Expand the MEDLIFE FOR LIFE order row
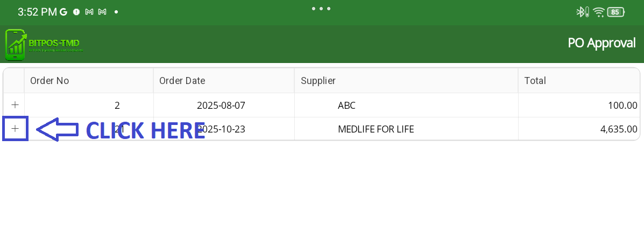This screenshot has width=644, height=230. coord(15,129)
